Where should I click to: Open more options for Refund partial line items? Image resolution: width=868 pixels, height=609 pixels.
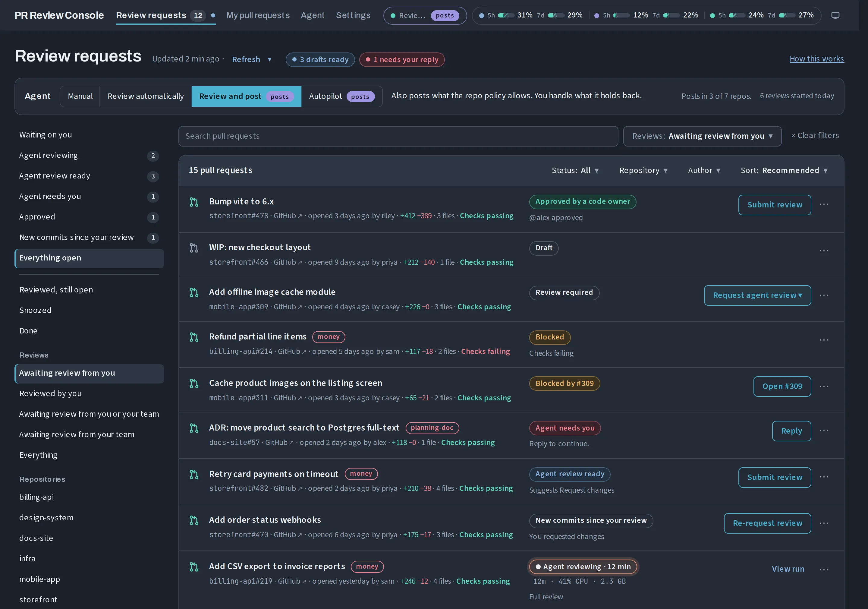pos(824,340)
